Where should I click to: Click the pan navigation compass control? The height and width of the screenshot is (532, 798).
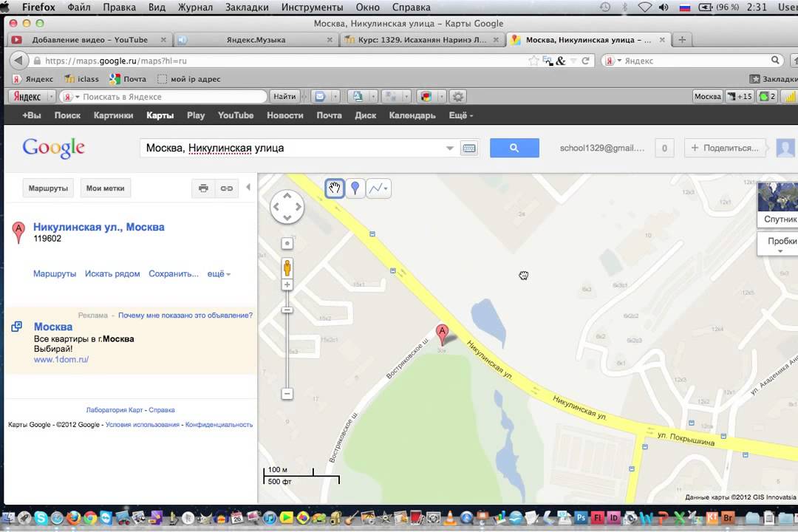coord(287,207)
